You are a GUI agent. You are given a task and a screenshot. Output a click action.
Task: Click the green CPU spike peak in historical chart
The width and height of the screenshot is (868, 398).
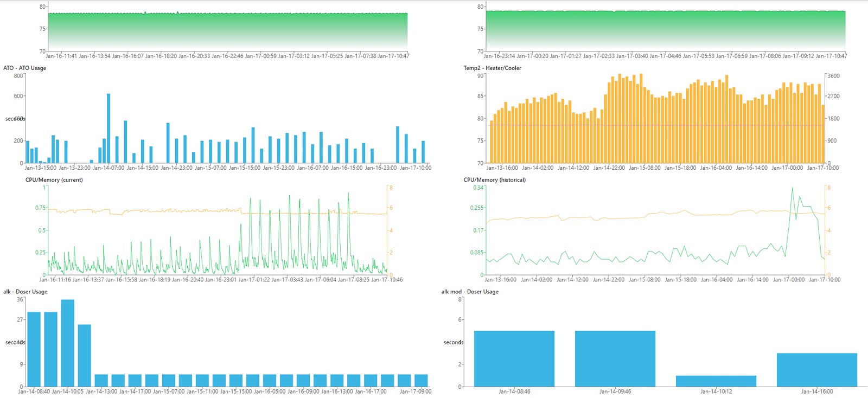point(792,189)
